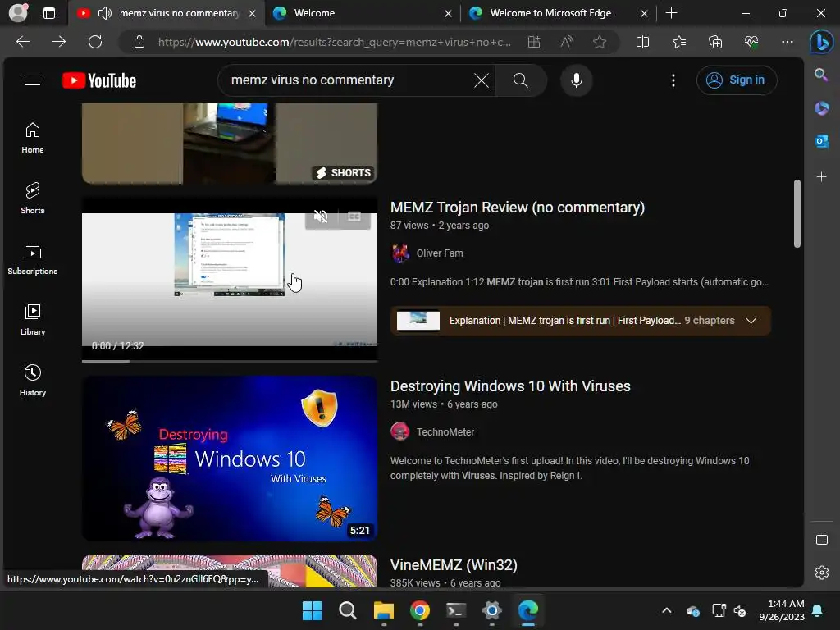Click the Sign in button
This screenshot has height=630, width=840.
pyautogui.click(x=737, y=80)
